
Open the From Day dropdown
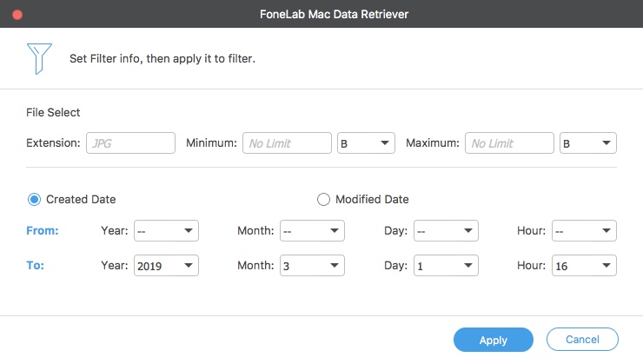click(446, 231)
